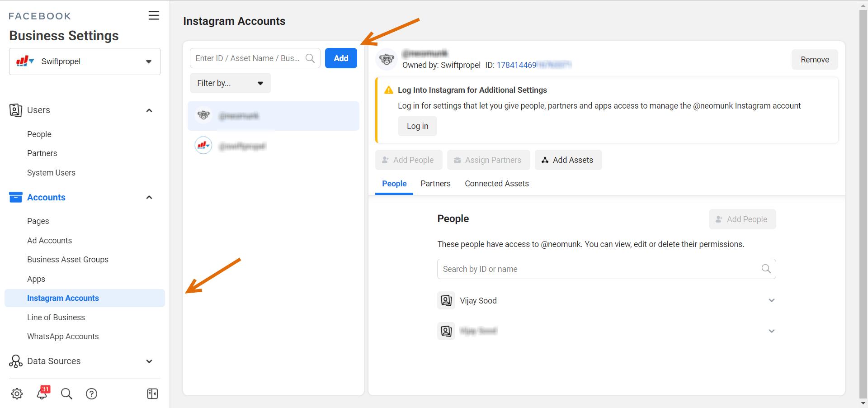Click the settings gear icon

click(x=17, y=394)
